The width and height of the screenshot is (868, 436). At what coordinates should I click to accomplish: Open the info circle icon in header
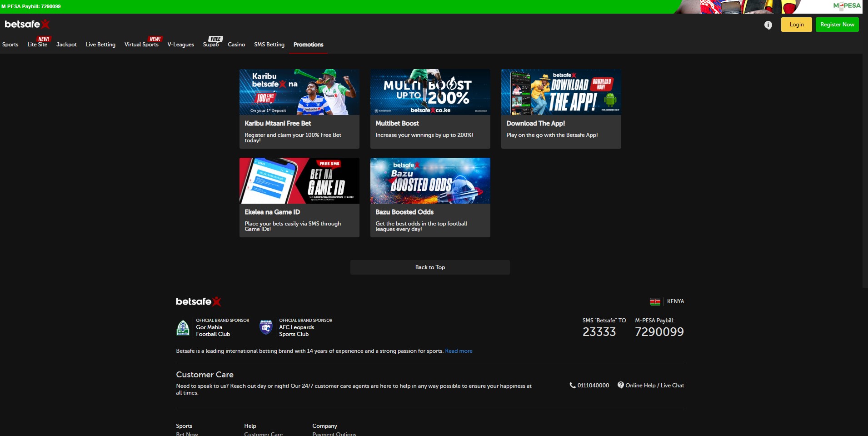point(768,25)
